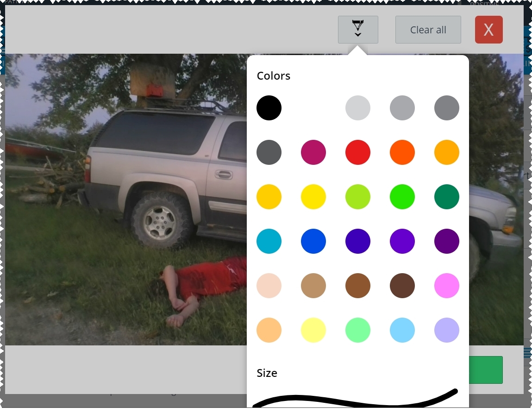Click the Clear all button
The height and width of the screenshot is (413, 532).
[x=428, y=30]
